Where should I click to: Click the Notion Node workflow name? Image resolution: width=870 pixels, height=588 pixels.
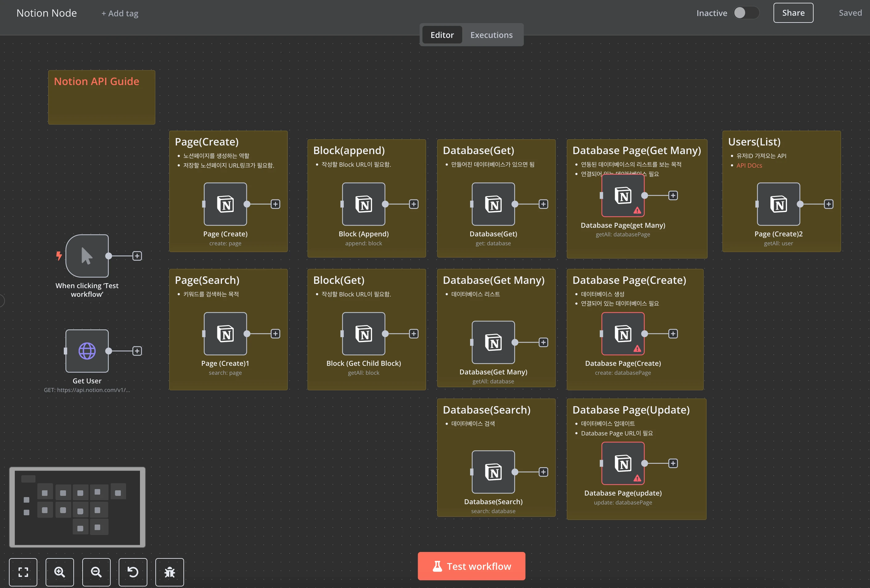pos(47,13)
